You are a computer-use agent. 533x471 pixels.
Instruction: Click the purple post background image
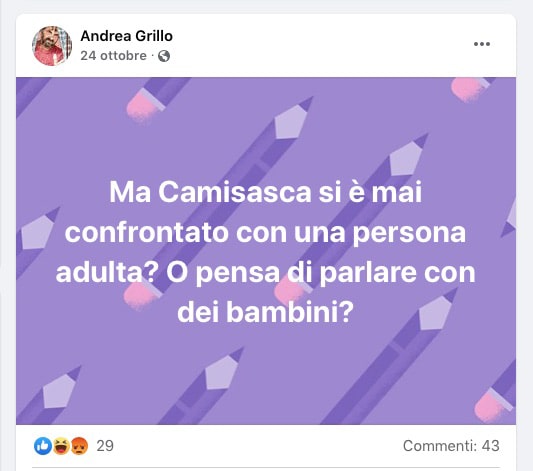266,251
